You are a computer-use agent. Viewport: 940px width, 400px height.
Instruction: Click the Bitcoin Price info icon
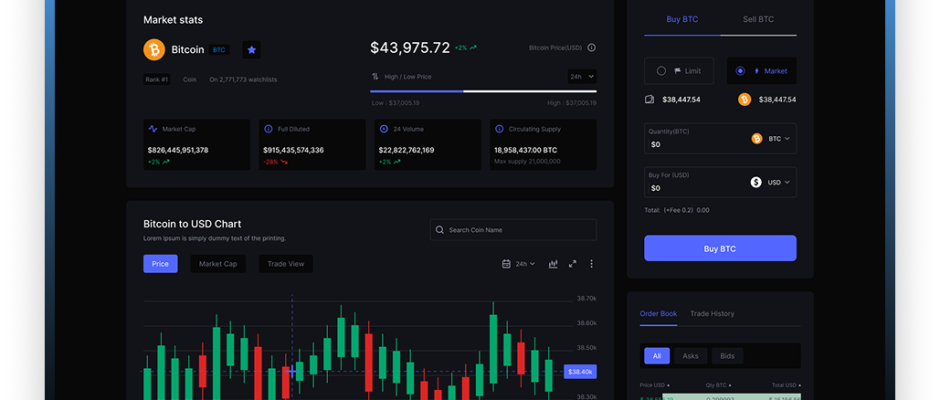[x=591, y=48]
